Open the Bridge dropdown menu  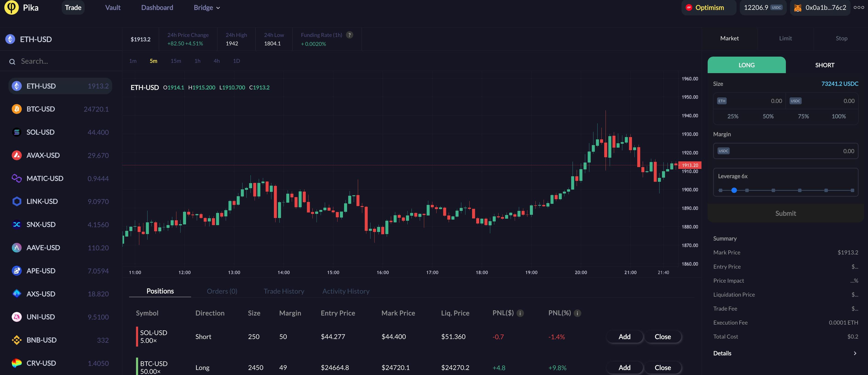pyautogui.click(x=206, y=7)
